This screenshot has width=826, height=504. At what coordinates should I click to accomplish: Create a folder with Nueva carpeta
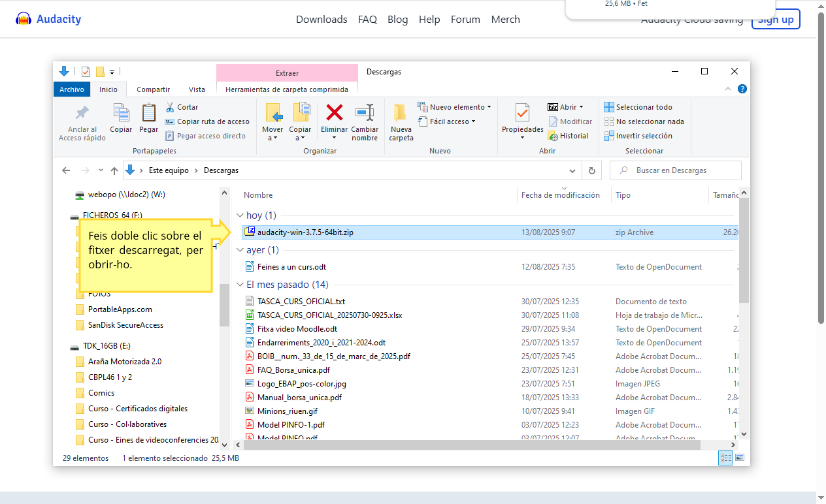[401, 122]
